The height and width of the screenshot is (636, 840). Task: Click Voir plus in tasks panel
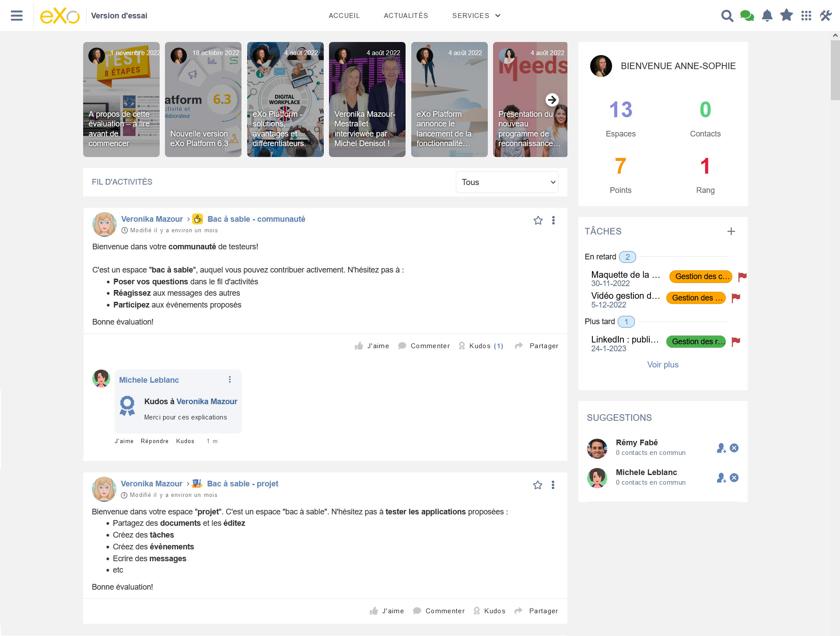coord(663,365)
